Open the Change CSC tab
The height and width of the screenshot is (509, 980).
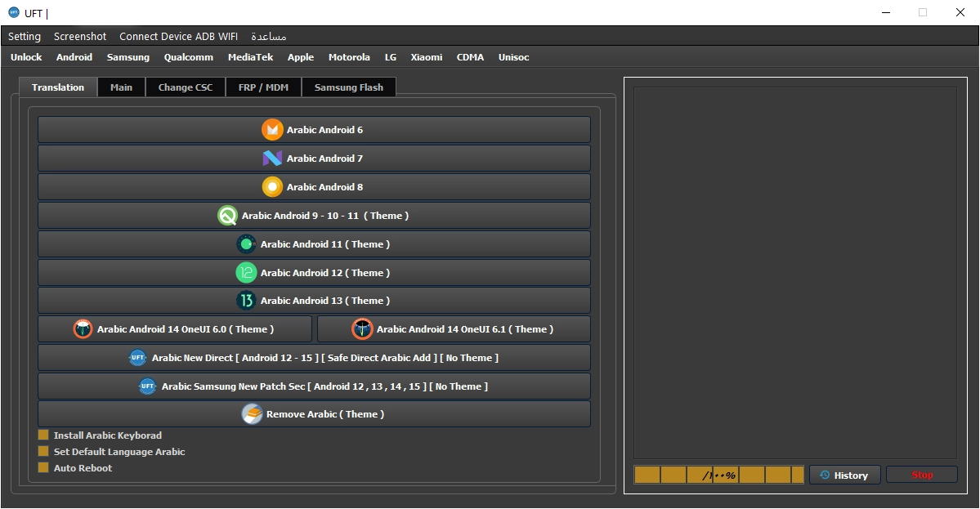point(186,87)
